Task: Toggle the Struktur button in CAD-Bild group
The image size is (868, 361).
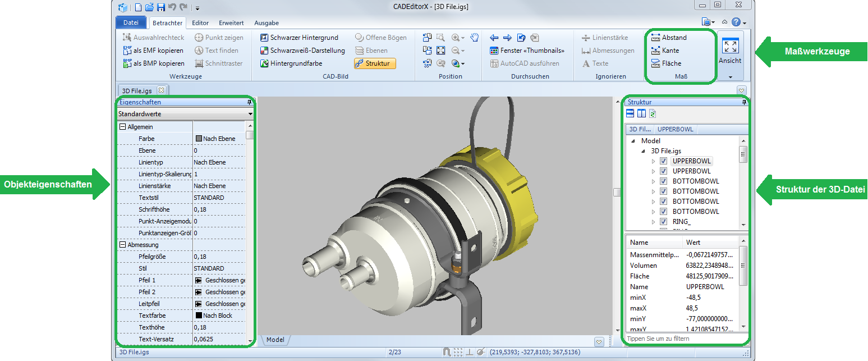Action: point(375,63)
